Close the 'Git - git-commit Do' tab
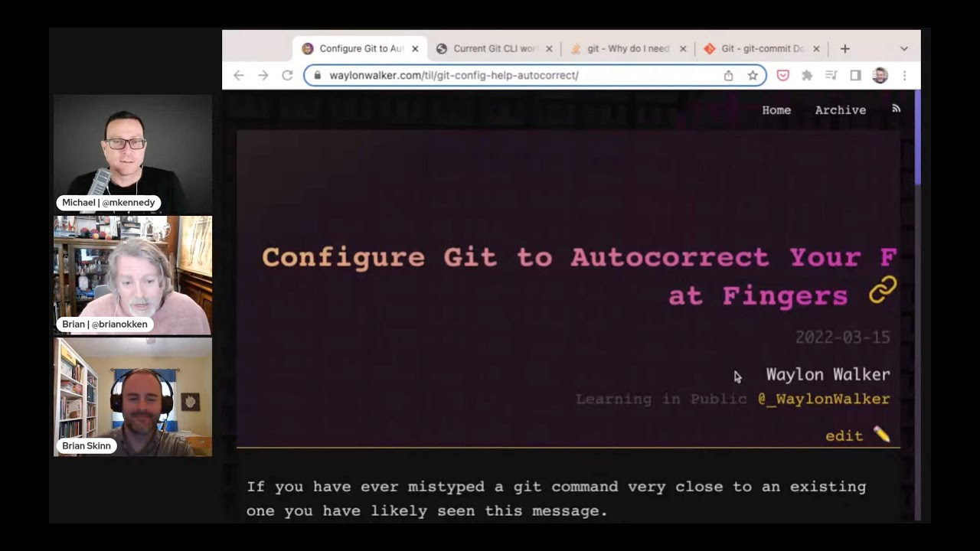The height and width of the screenshot is (551, 980). pyautogui.click(x=816, y=48)
